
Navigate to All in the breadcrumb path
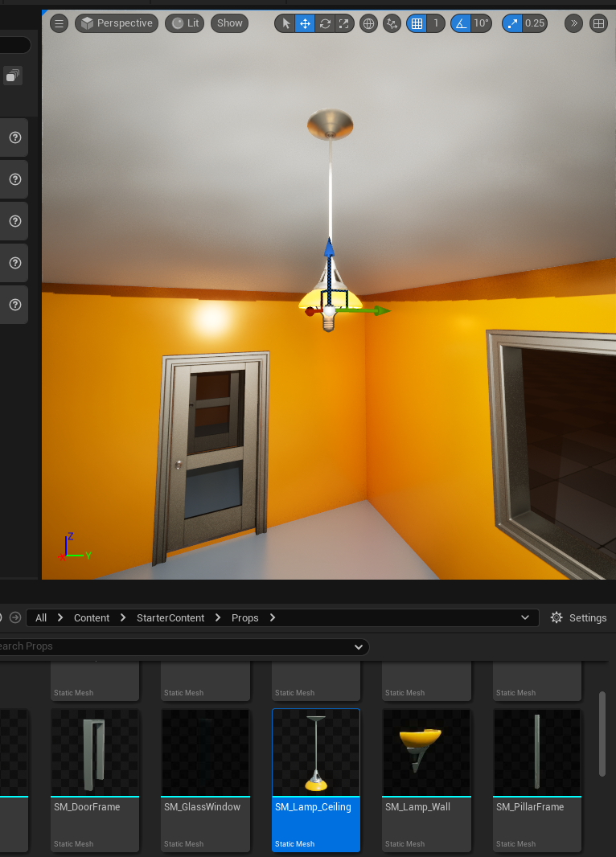pyautogui.click(x=41, y=617)
